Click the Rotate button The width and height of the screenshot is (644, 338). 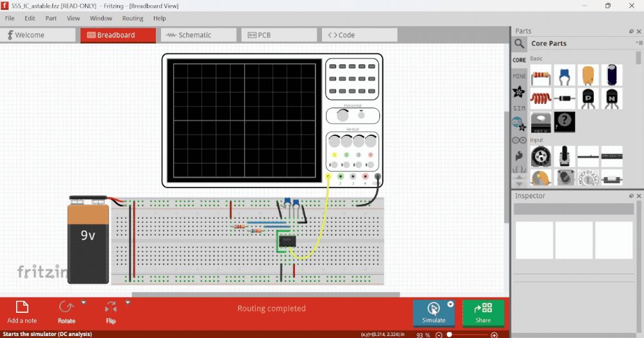pos(66,312)
